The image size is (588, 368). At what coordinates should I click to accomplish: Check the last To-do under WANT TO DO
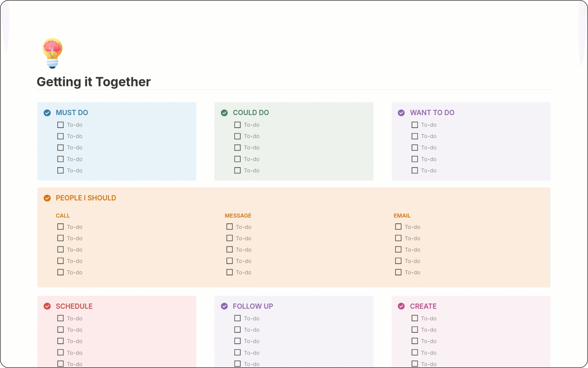coord(415,170)
